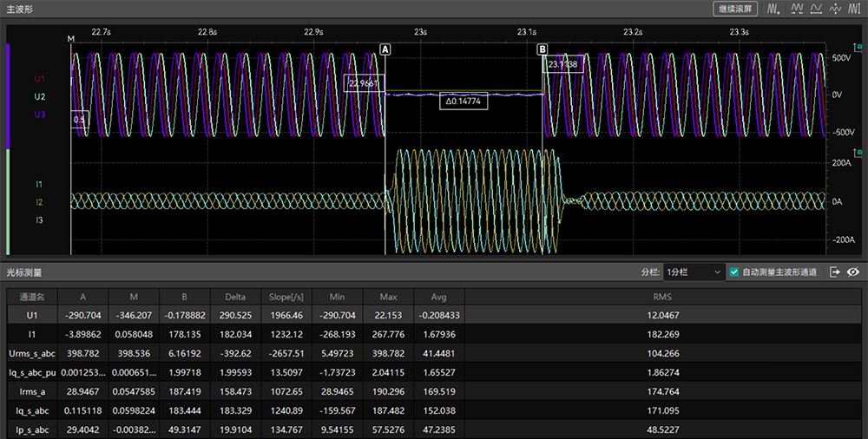Click the 通道名 column header
This screenshot has width=868, height=439.
(32, 297)
